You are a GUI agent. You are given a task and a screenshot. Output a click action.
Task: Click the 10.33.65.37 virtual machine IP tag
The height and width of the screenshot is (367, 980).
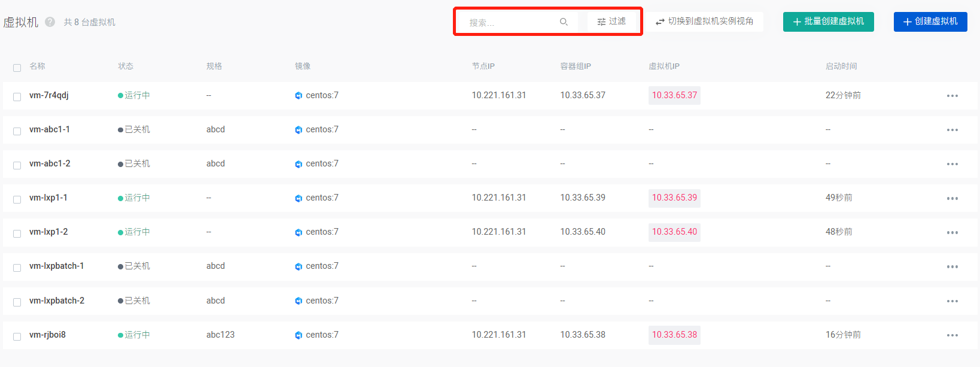[674, 95]
